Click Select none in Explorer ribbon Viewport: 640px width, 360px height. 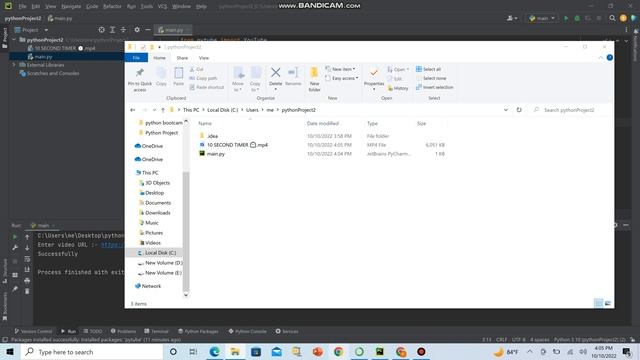(x=431, y=78)
